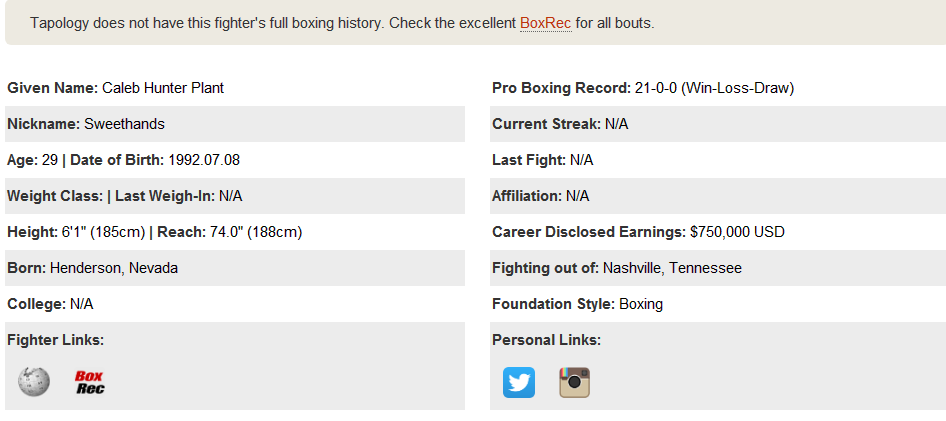Click Fighting out of Nashville, Tennessee
The width and height of the screenshot is (946, 421).
point(617,268)
